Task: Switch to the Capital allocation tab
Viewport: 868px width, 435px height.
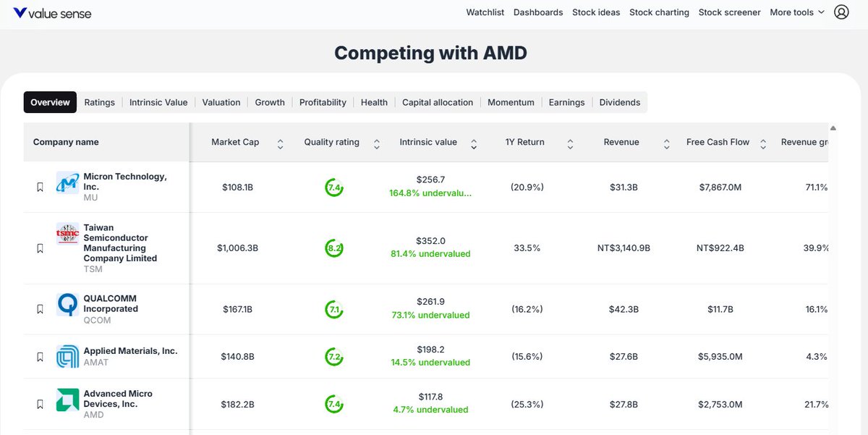Action: click(438, 102)
